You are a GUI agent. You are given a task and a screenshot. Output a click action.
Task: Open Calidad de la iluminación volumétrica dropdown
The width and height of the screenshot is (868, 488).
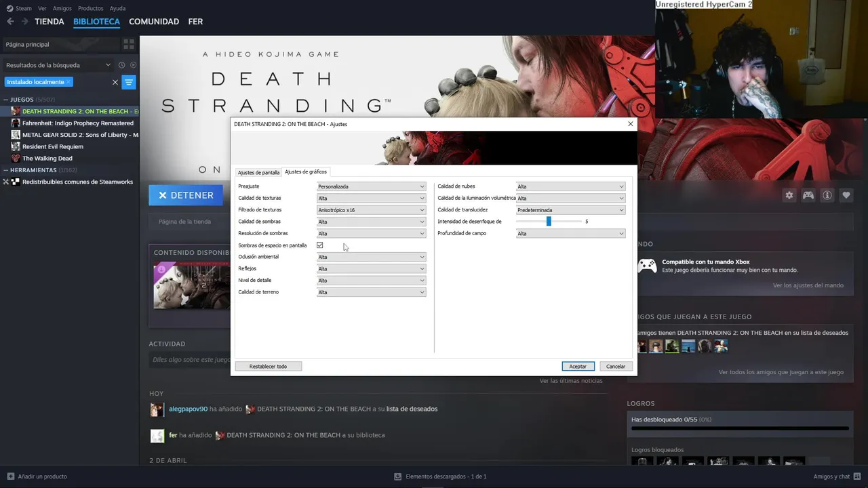click(570, 198)
